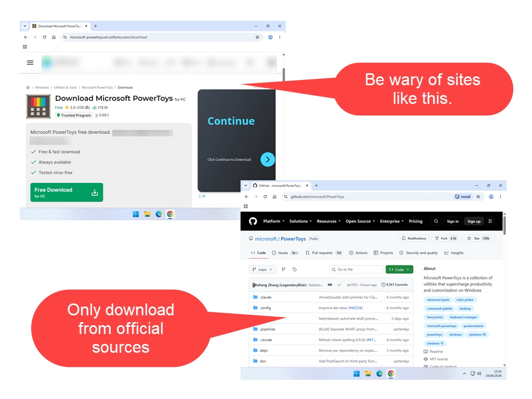Star the PowerToys repository
The height and width of the screenshot is (399, 532).
coord(478,238)
